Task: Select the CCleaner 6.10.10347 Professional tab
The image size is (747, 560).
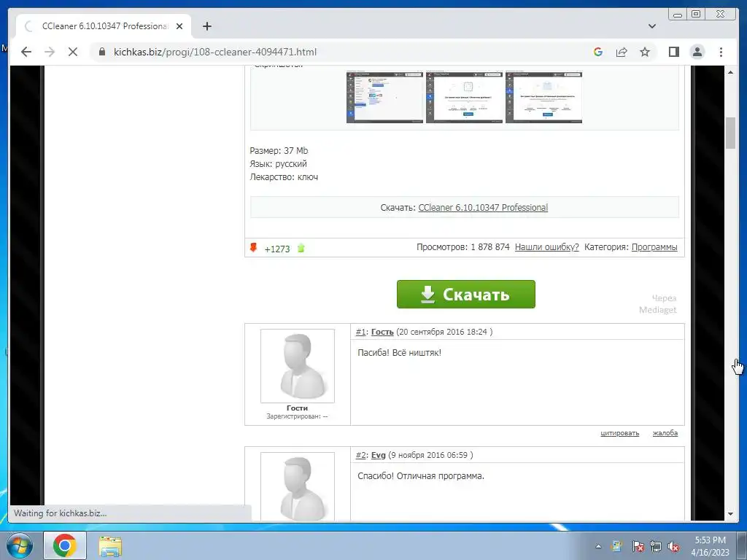Action: coord(104,26)
